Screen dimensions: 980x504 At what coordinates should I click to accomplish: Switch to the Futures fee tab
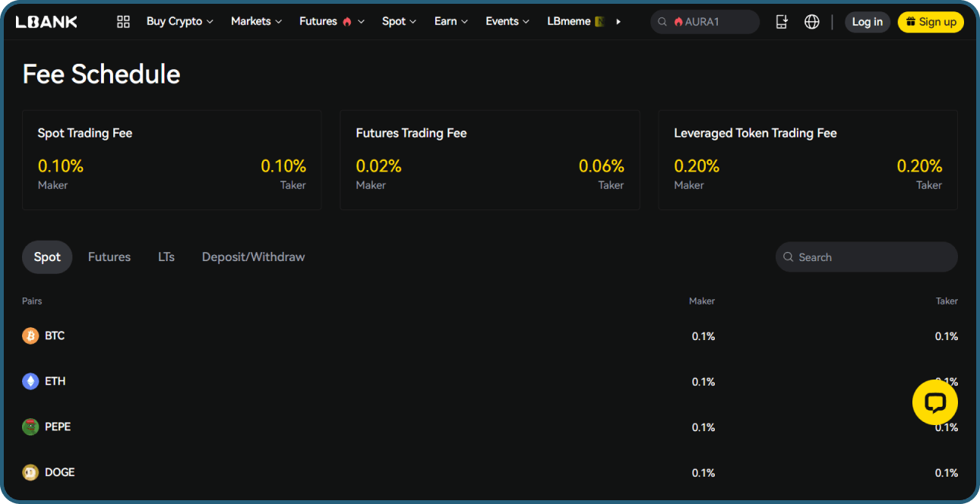(x=109, y=257)
